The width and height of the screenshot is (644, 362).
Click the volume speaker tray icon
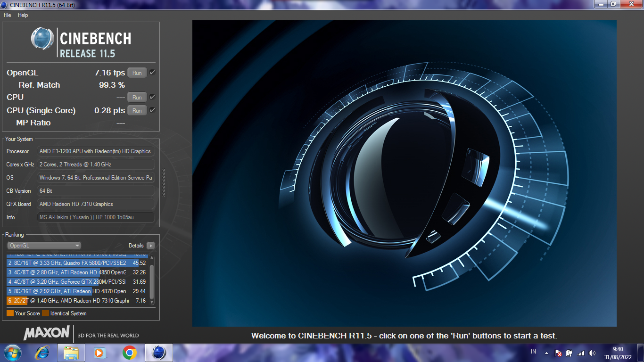(x=592, y=353)
